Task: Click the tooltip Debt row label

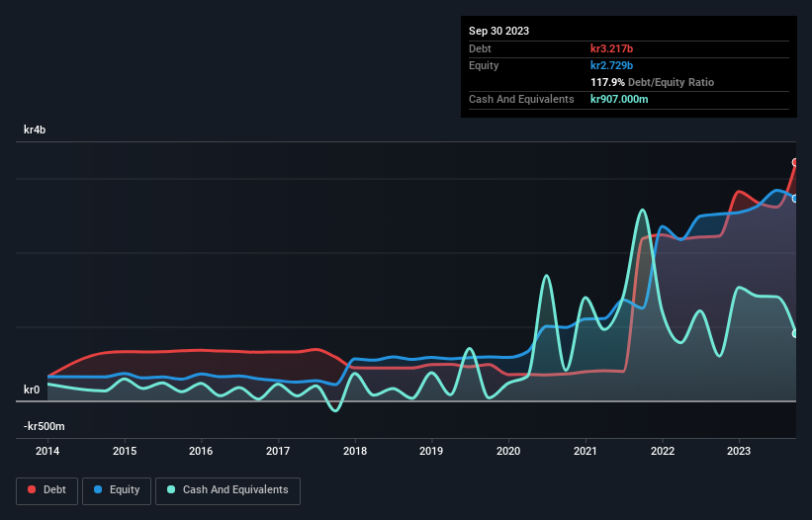Action: coord(480,48)
